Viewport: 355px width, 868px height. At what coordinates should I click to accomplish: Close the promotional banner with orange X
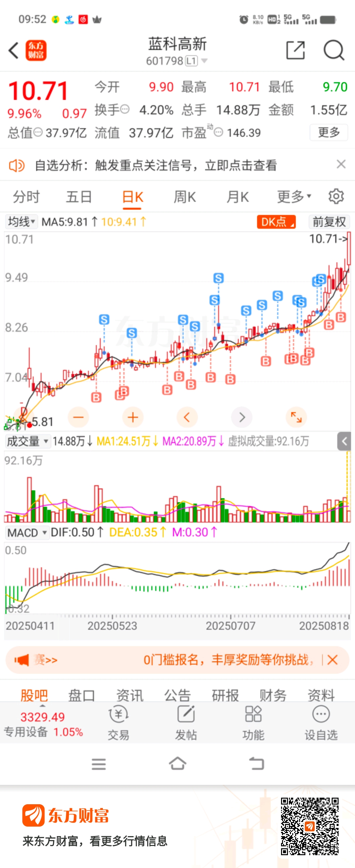click(332, 660)
